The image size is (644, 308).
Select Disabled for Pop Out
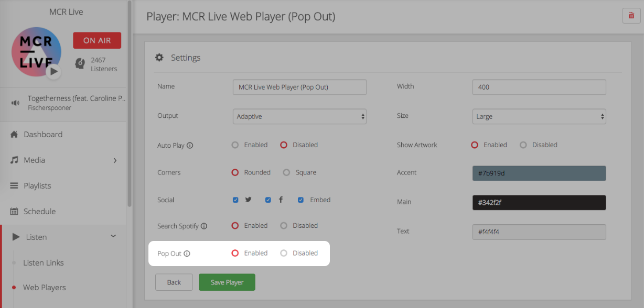tap(284, 253)
